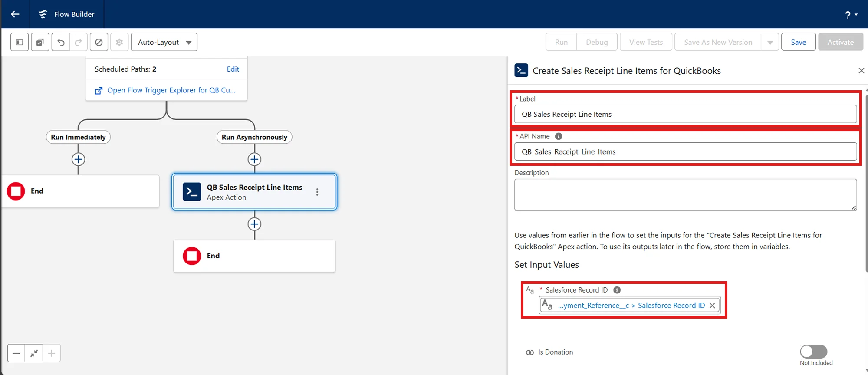This screenshot has width=868, height=375.
Task: Fit the canvas to view
Action: pos(34,353)
